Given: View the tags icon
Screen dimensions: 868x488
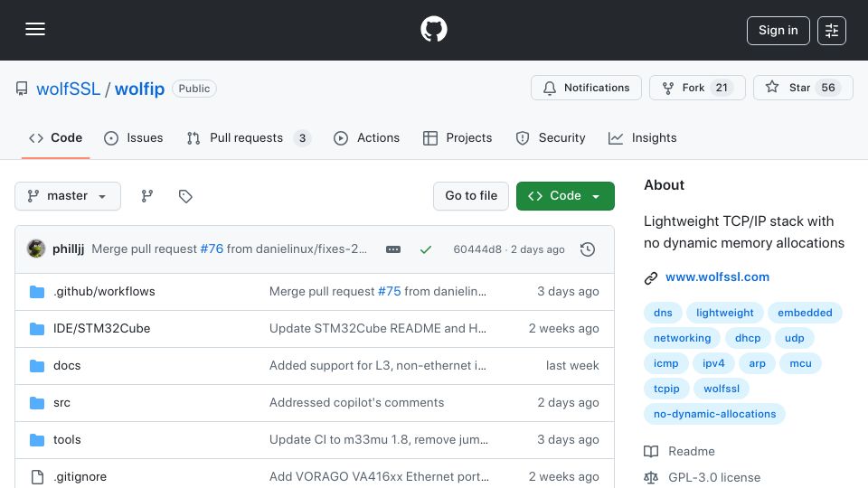Looking at the screenshot, I should pos(185,196).
